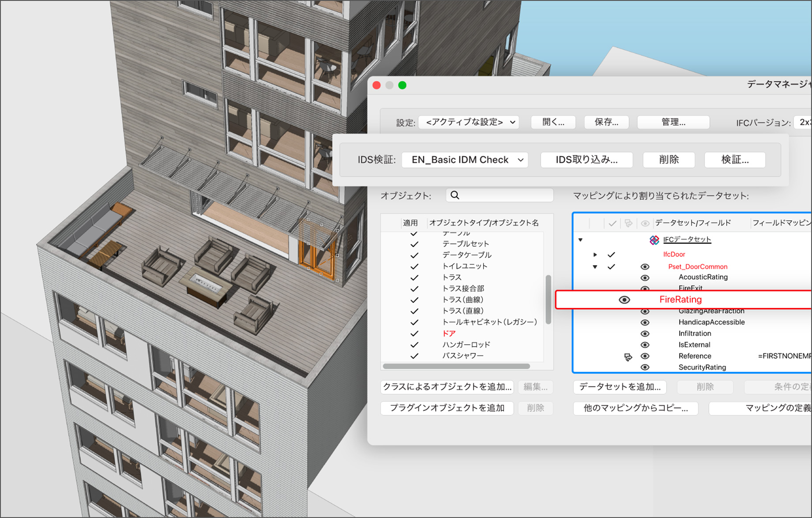This screenshot has width=812, height=518.
Task: Select the バスシャワー row
Action: coord(462,356)
